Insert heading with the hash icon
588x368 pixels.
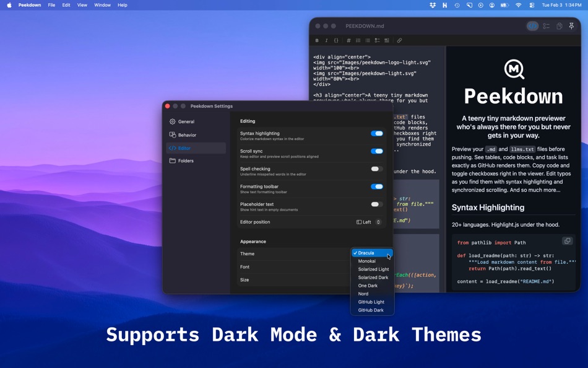[x=348, y=40]
